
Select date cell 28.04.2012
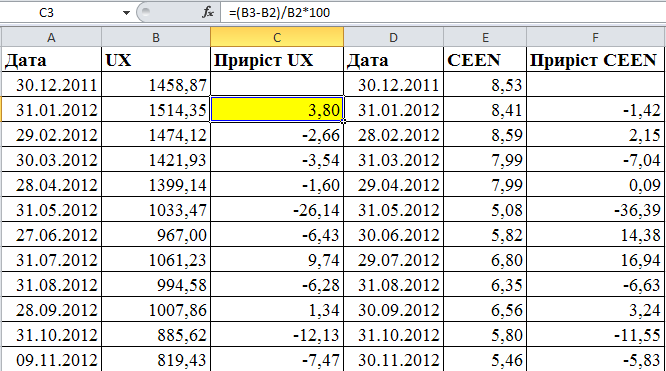click(x=51, y=185)
